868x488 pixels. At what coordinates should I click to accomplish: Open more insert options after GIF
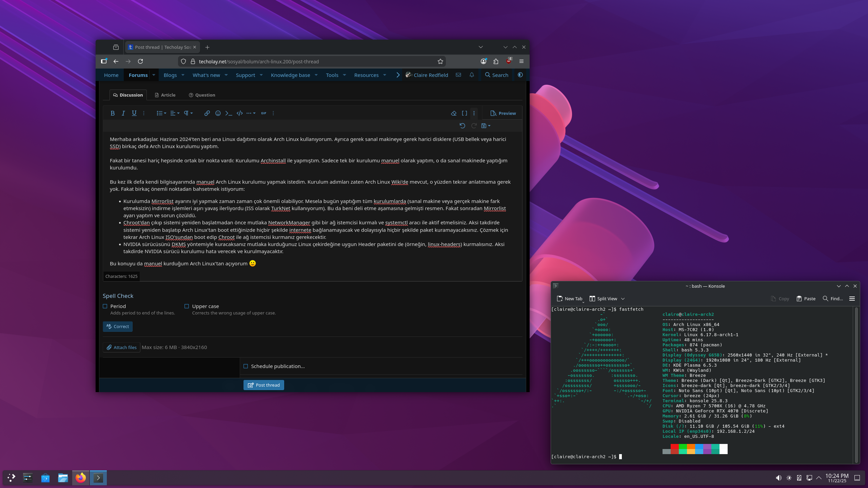coord(273,113)
